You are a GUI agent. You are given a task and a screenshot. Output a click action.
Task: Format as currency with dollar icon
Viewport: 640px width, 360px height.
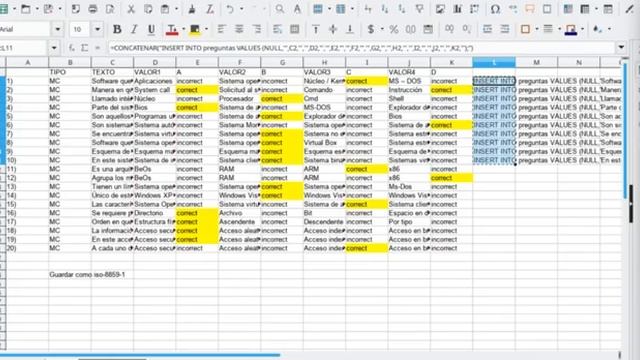tap(371, 29)
